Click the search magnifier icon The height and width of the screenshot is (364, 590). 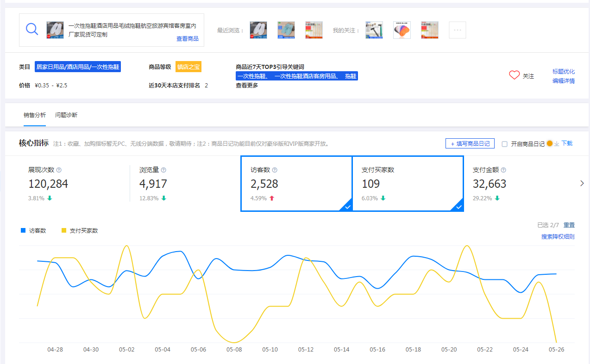tap(32, 29)
